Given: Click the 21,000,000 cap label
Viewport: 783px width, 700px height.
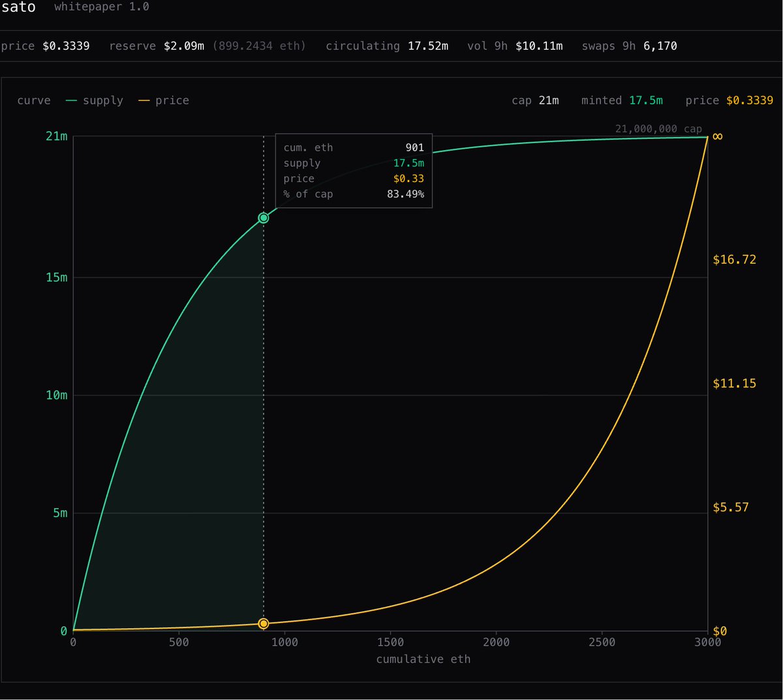Looking at the screenshot, I should [658, 129].
